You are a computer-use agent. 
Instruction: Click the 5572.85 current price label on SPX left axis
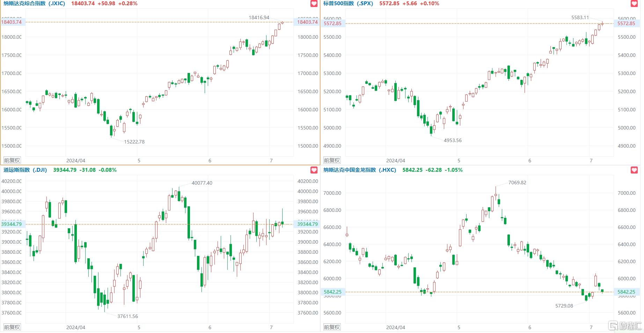tap(332, 23)
